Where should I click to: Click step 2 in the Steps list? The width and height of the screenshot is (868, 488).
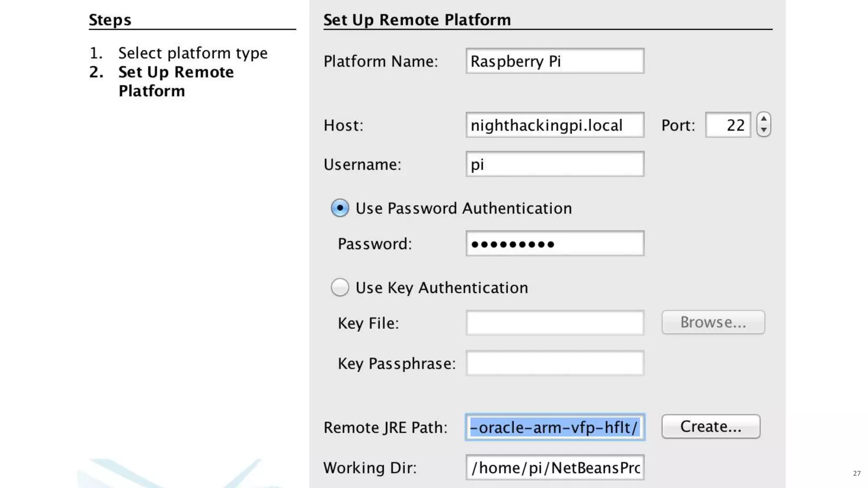(175, 81)
